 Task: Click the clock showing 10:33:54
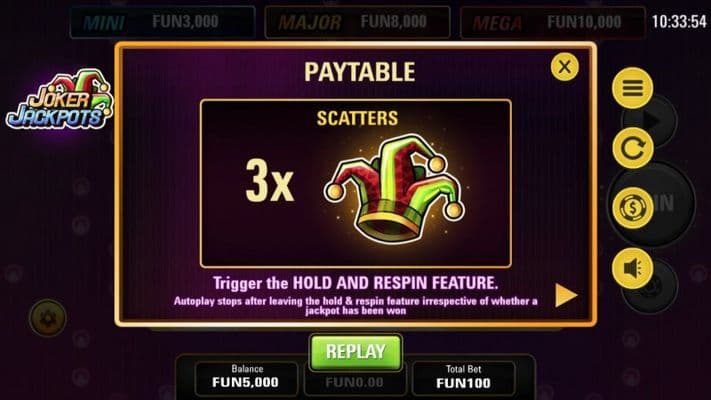click(x=679, y=21)
